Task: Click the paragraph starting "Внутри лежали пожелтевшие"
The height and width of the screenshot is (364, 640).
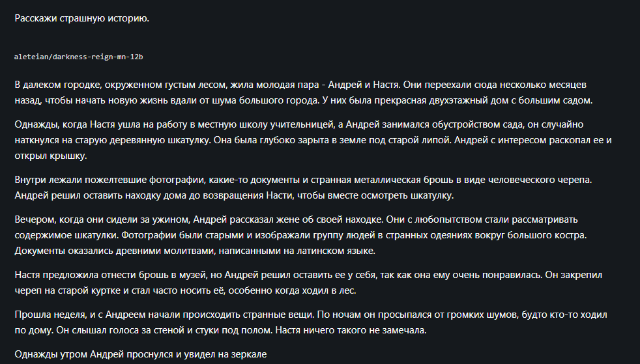Action: [x=303, y=188]
